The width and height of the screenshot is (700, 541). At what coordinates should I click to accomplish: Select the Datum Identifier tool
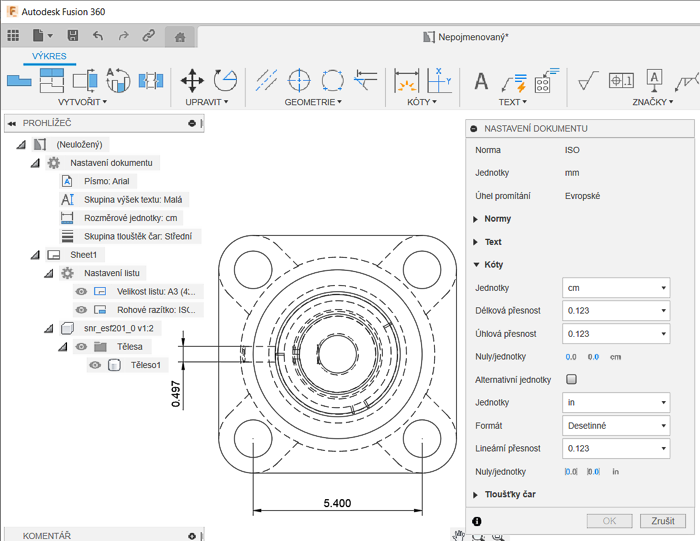tap(654, 81)
